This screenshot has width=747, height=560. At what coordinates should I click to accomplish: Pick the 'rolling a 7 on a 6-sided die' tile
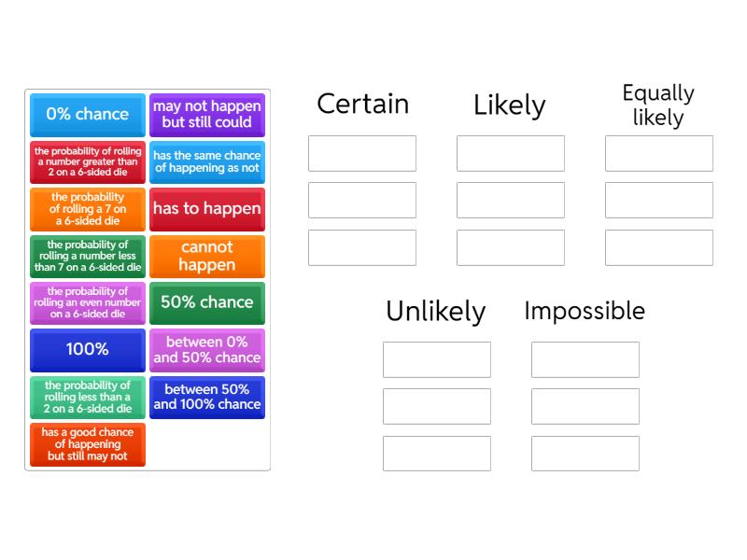pyautogui.click(x=88, y=209)
